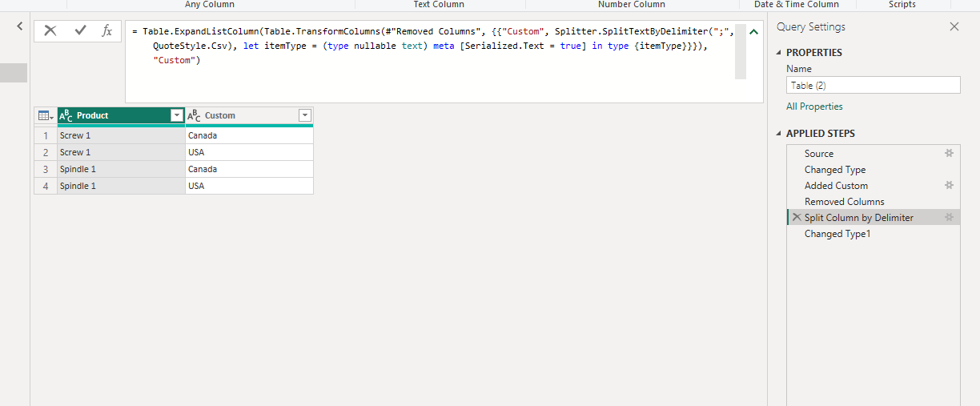Select row number 1
Screen dimensions: 980x406
click(46, 135)
